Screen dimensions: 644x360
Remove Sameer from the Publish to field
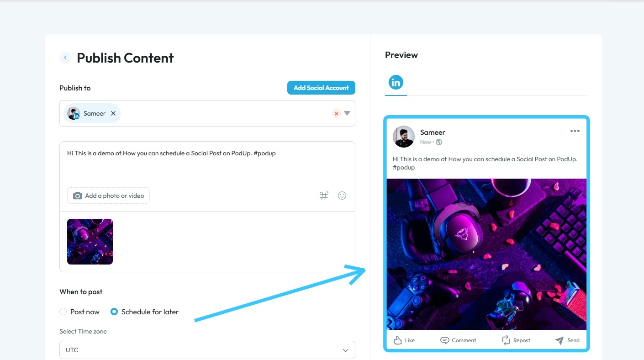coord(113,113)
